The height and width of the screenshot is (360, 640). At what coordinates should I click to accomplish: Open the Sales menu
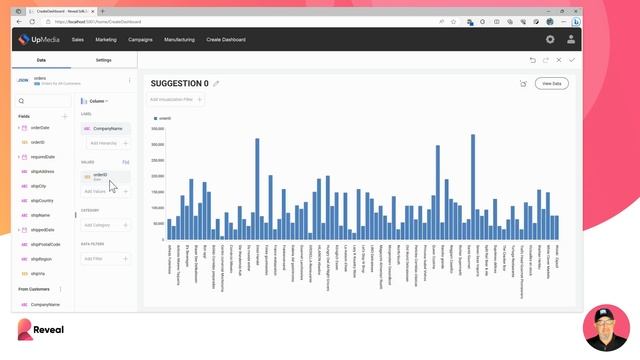pos(78,40)
